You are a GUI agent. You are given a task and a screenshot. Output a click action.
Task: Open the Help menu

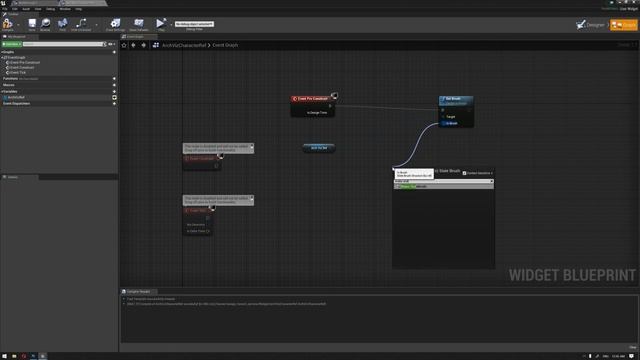point(78,9)
